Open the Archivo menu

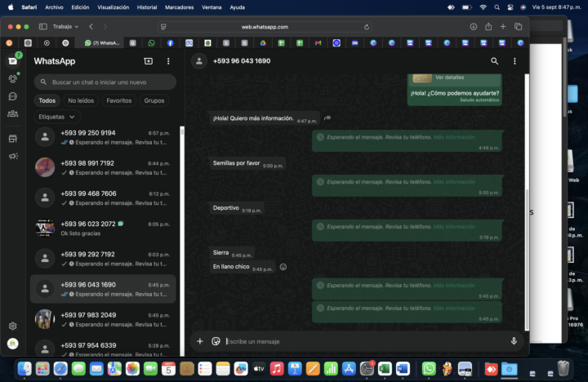point(54,7)
